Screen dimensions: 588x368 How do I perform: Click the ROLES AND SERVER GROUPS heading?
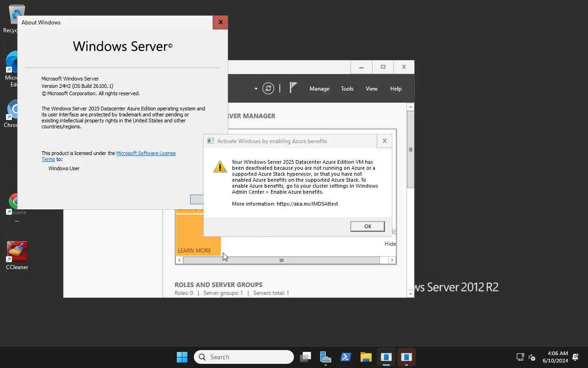tap(219, 285)
